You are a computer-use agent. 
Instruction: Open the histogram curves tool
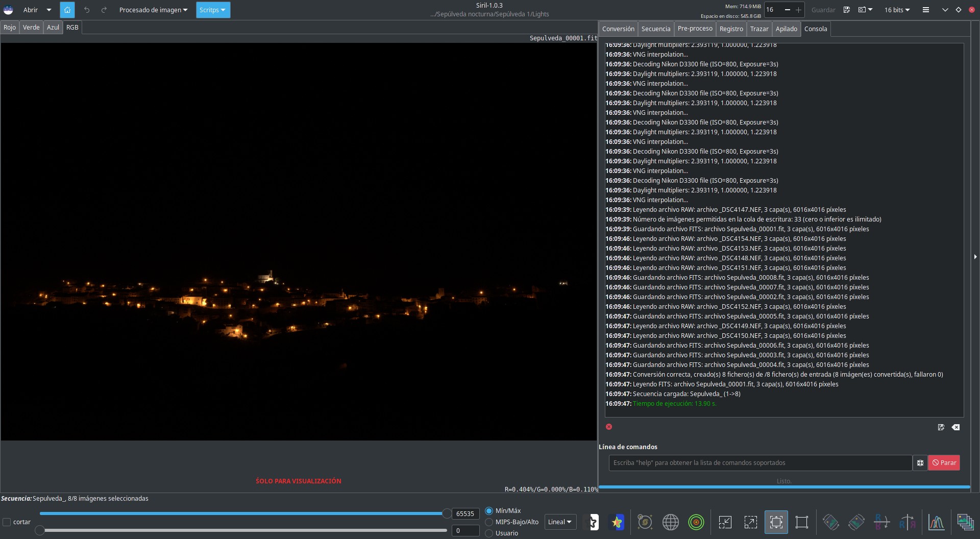point(936,522)
